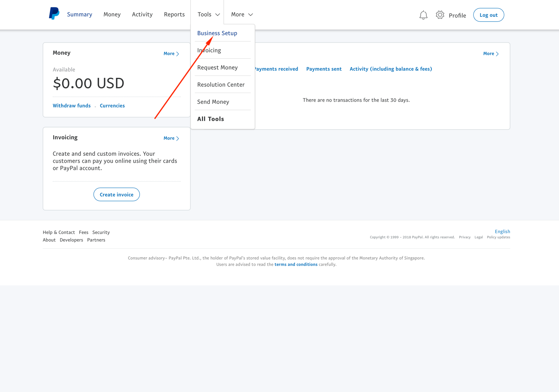The height and width of the screenshot is (392, 559).
Task: Select Request Money menu item
Action: click(217, 67)
